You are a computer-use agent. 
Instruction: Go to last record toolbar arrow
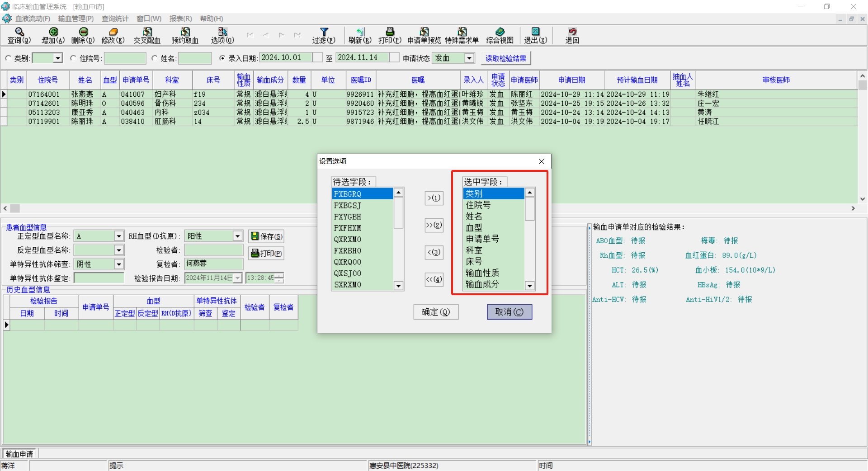pyautogui.click(x=297, y=35)
